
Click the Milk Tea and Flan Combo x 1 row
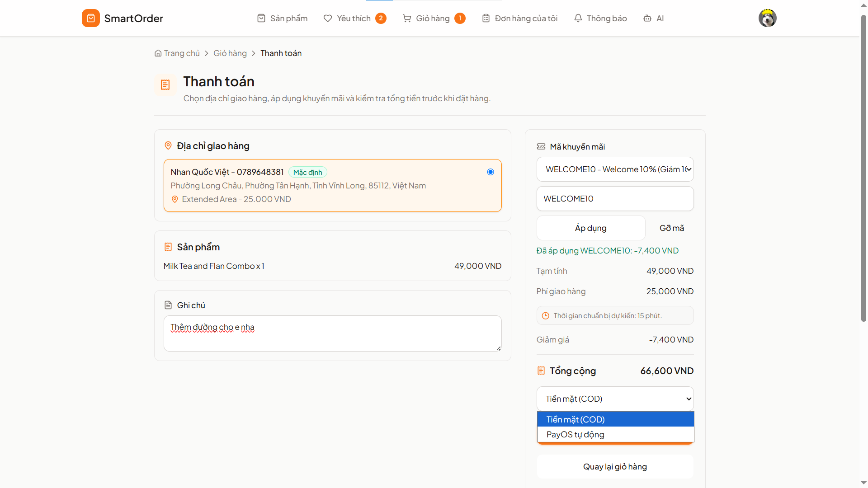tap(332, 266)
